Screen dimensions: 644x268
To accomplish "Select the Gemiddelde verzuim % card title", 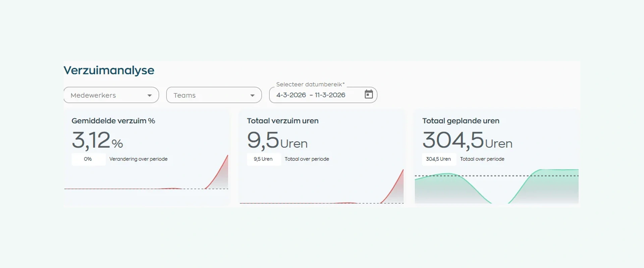I will (x=113, y=121).
